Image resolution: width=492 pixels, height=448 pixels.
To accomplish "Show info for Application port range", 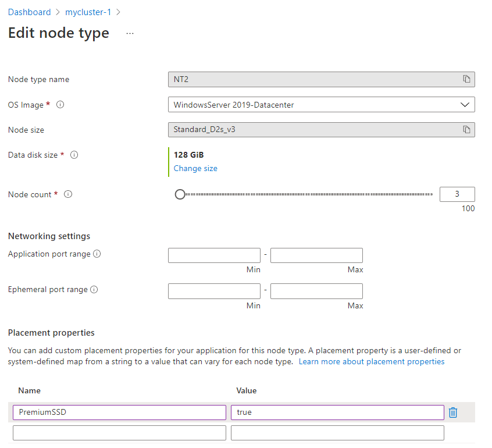I will coord(97,254).
